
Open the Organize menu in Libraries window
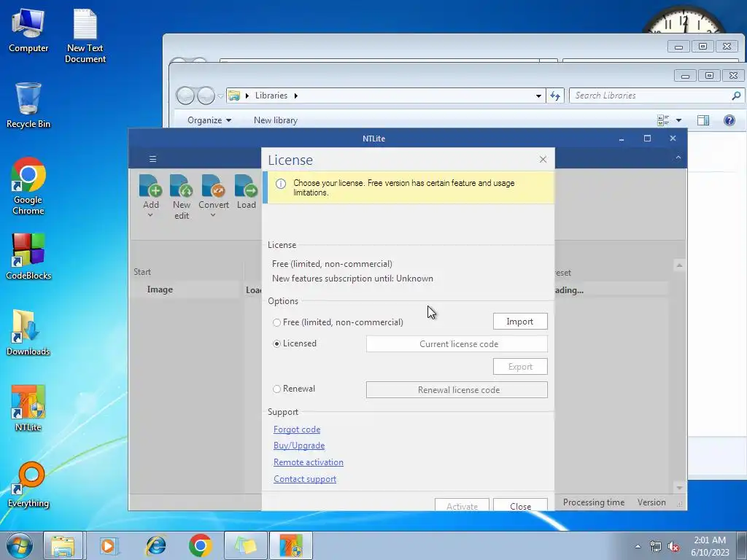coord(209,120)
